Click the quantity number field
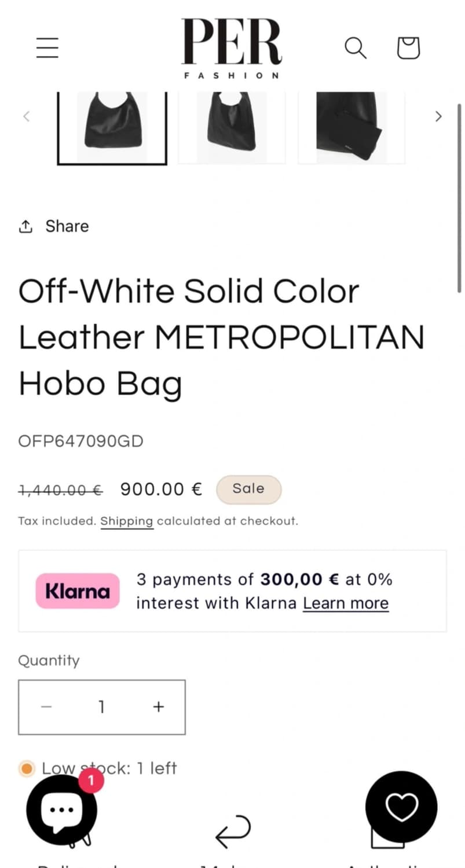Screen dimensions: 465x868 click(102, 707)
